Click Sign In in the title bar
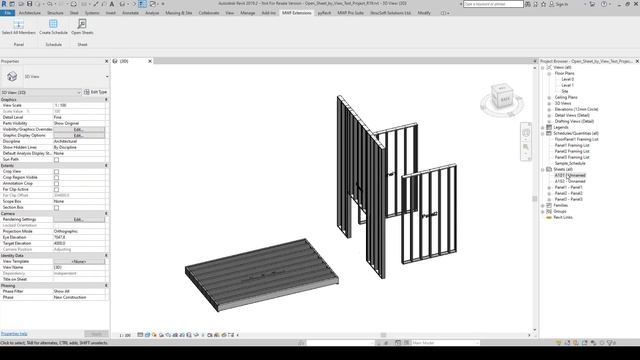 [x=562, y=4]
